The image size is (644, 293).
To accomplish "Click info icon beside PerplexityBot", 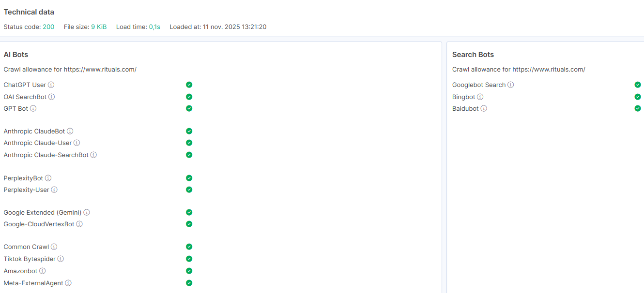I will (48, 178).
